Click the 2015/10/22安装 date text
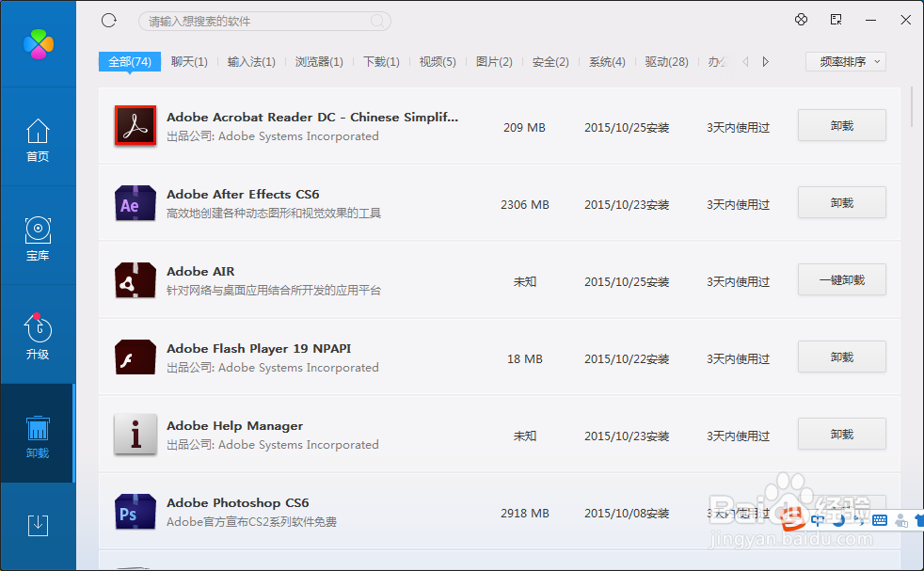Image resolution: width=924 pixels, height=571 pixels. point(627,358)
